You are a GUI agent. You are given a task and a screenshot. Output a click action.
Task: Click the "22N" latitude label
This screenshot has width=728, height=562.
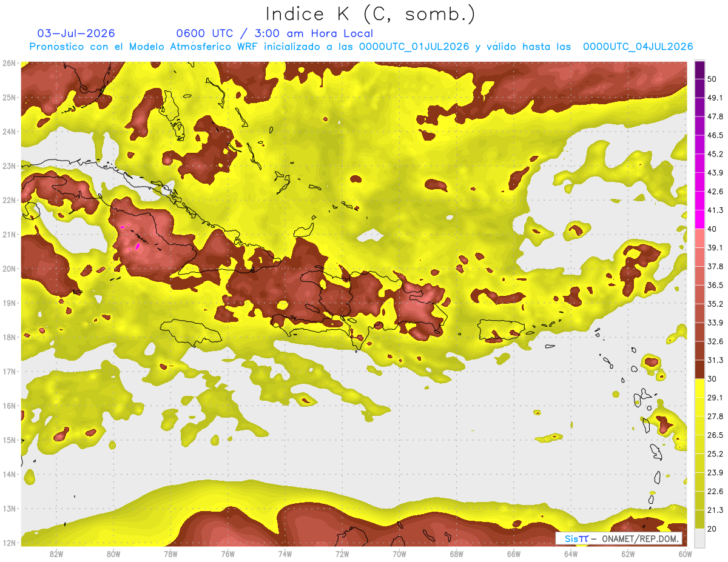coord(8,200)
